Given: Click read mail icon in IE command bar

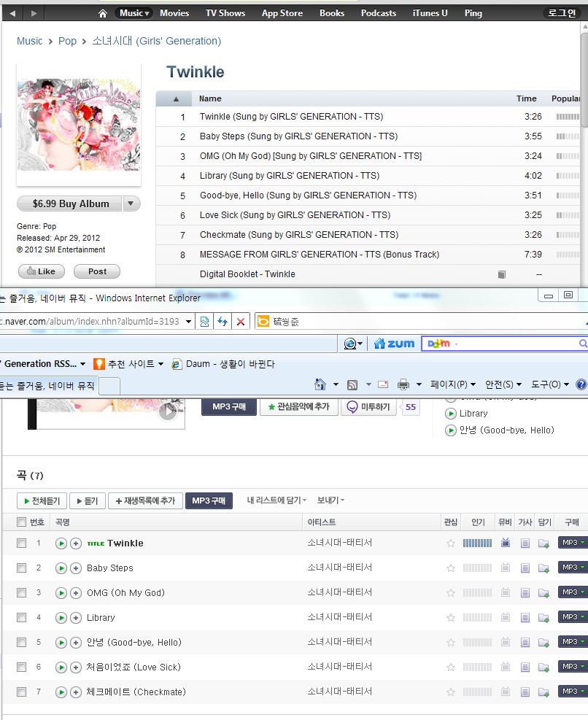Looking at the screenshot, I should pyautogui.click(x=383, y=384).
